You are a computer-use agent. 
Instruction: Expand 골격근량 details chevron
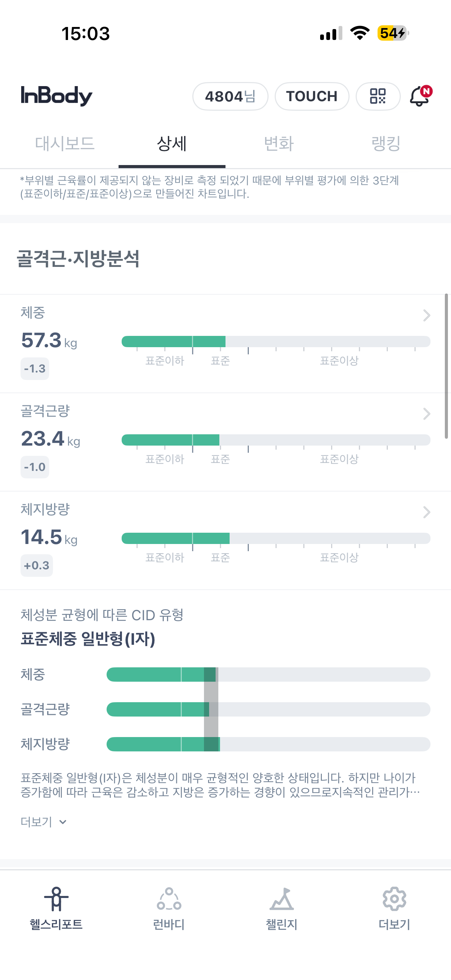tap(426, 413)
